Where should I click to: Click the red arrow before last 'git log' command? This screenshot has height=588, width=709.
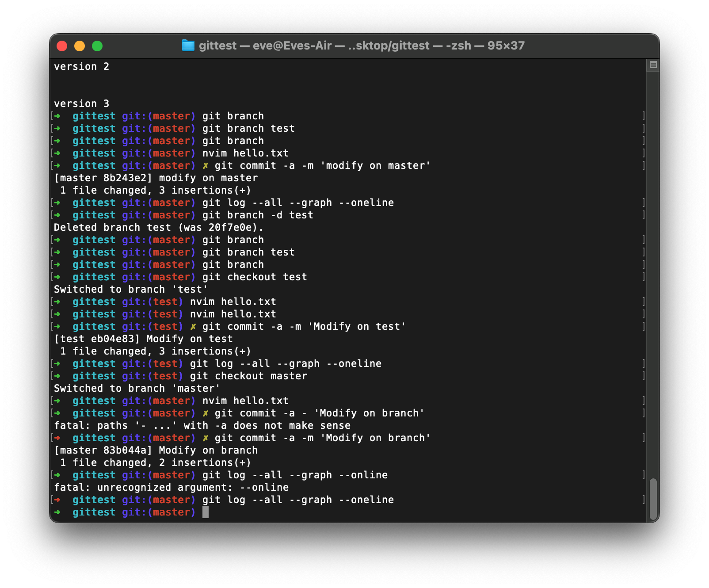[57, 500]
